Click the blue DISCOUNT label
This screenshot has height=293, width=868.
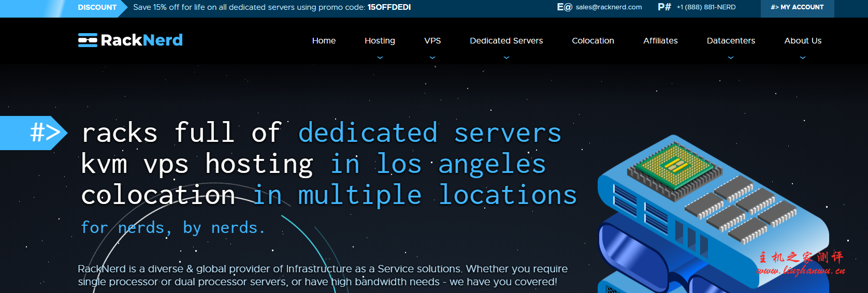[97, 8]
